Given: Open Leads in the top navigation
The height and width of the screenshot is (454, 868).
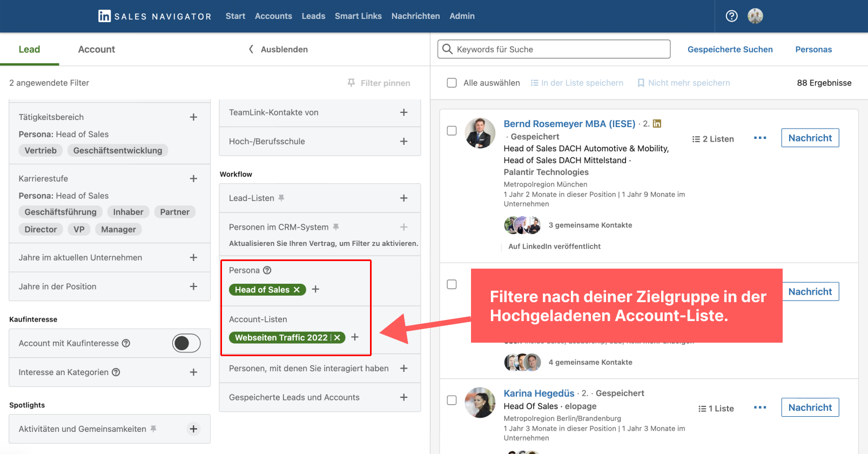Looking at the screenshot, I should click(313, 16).
